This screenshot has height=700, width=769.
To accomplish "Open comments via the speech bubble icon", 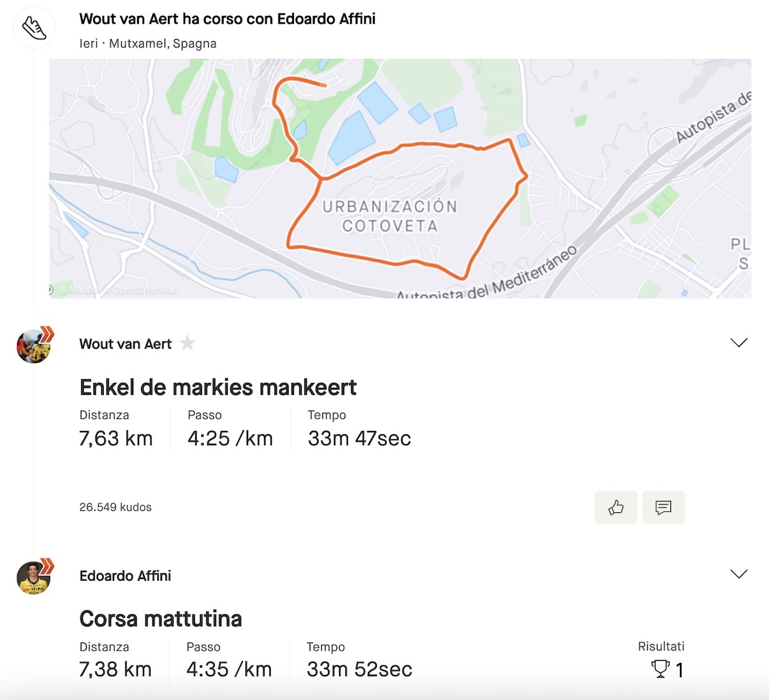I will coord(663,508).
